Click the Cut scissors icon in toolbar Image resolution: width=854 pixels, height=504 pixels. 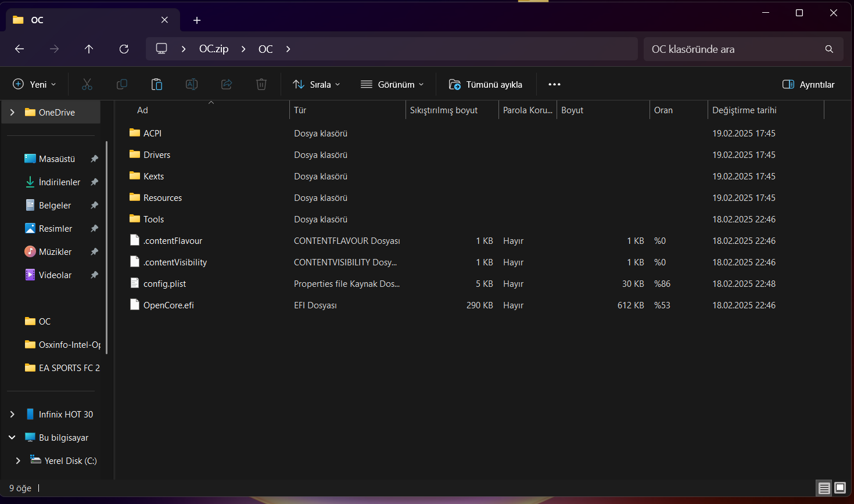pos(87,84)
